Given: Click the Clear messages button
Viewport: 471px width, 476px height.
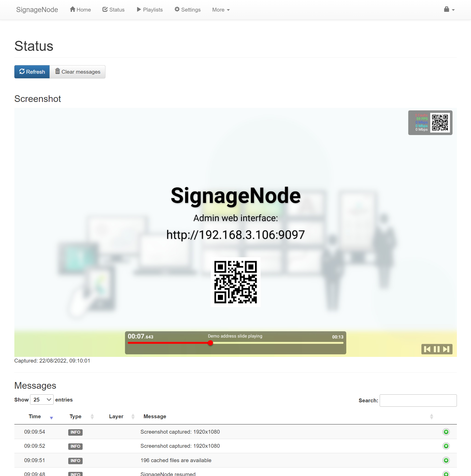Looking at the screenshot, I should click(77, 72).
